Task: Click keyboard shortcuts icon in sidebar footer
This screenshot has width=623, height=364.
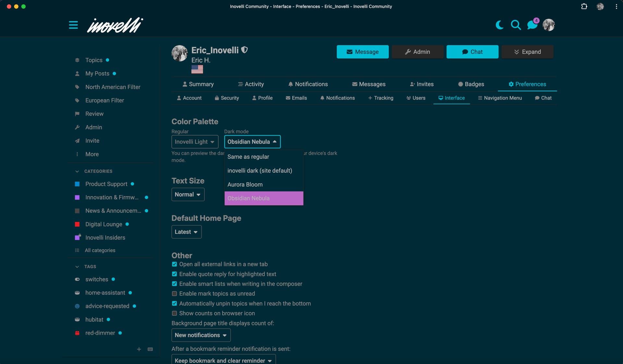Action: (150, 349)
